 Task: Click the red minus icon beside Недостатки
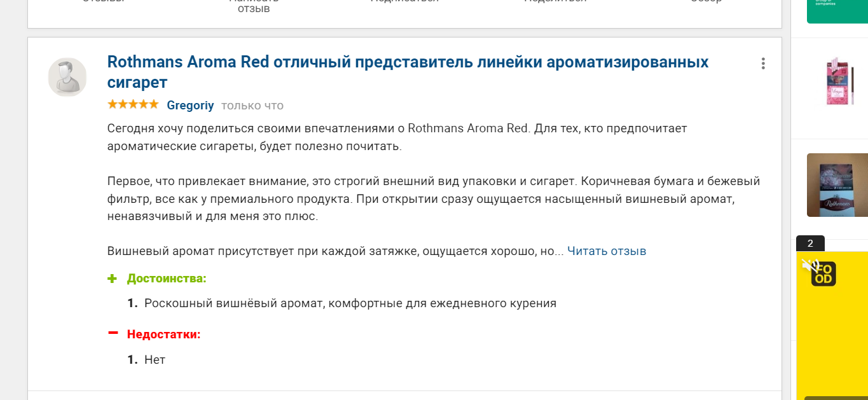pyautogui.click(x=113, y=333)
